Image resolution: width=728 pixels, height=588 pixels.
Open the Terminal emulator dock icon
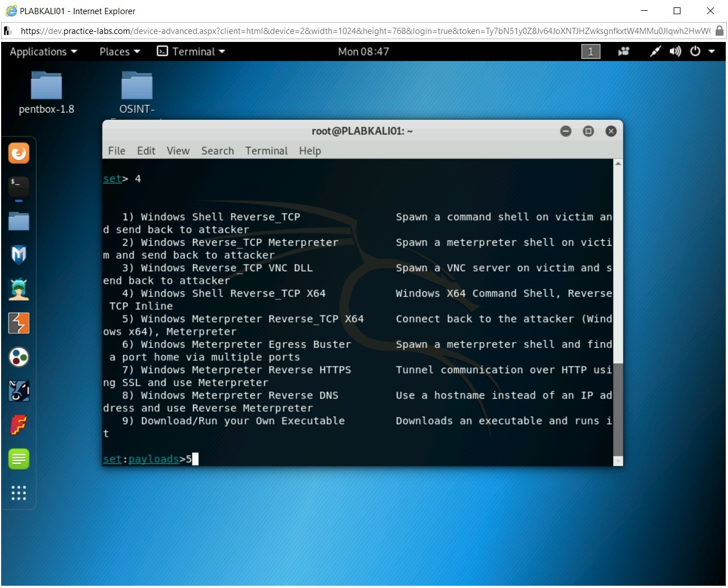pos(19,187)
